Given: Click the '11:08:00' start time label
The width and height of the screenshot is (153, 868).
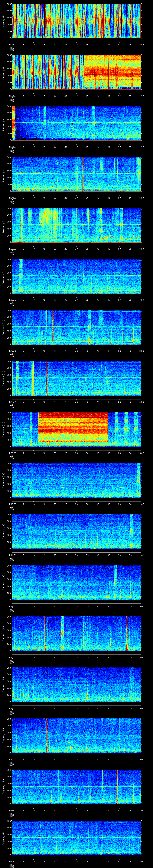Looking at the screenshot, I should [x=12, y=402].
